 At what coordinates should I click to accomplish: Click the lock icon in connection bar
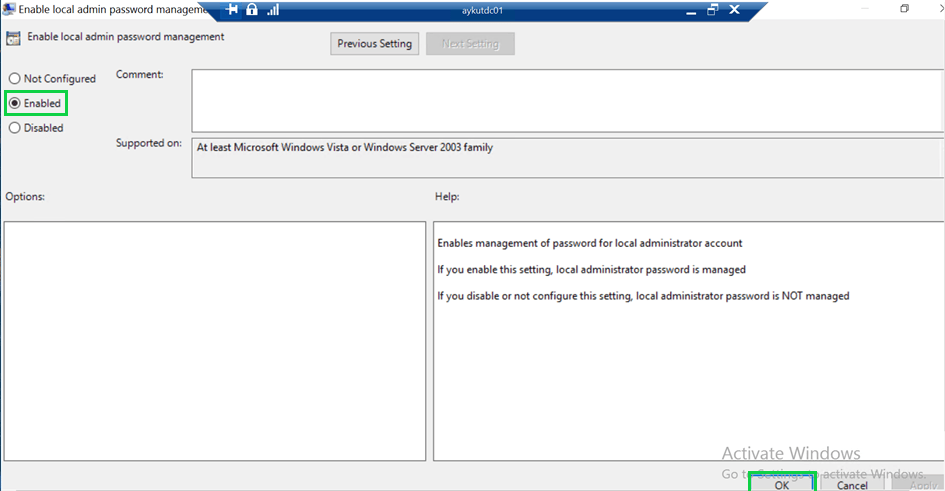coord(253,10)
